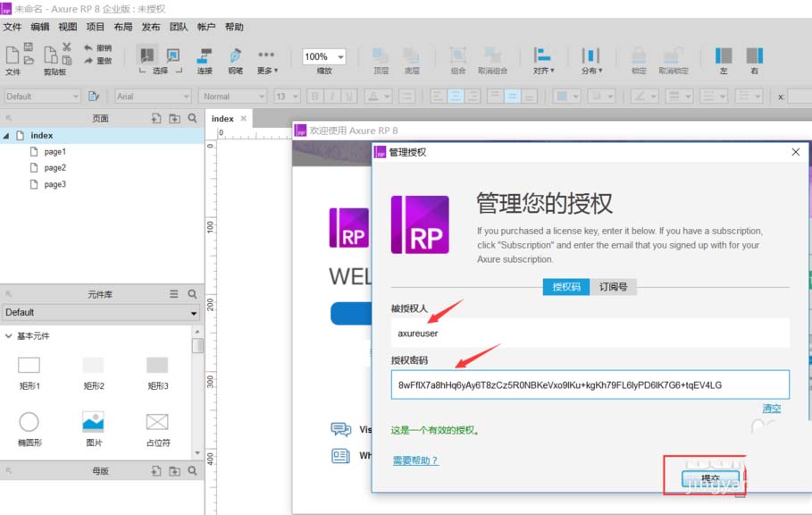The image size is (812, 515).
Task: Click the 授权密码 license key field
Action: 590,385
